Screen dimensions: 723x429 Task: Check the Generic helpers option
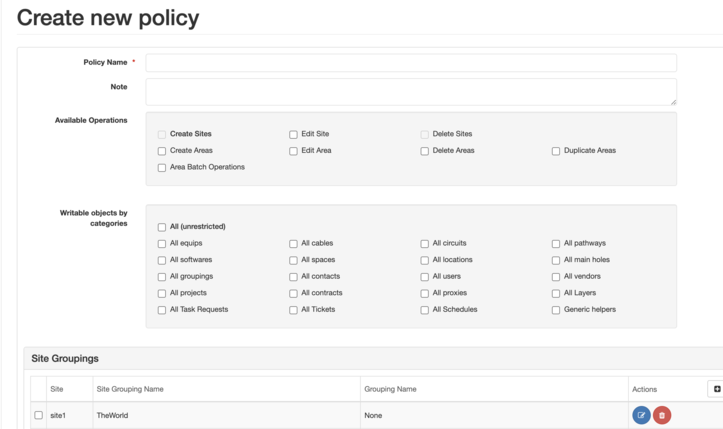point(556,310)
